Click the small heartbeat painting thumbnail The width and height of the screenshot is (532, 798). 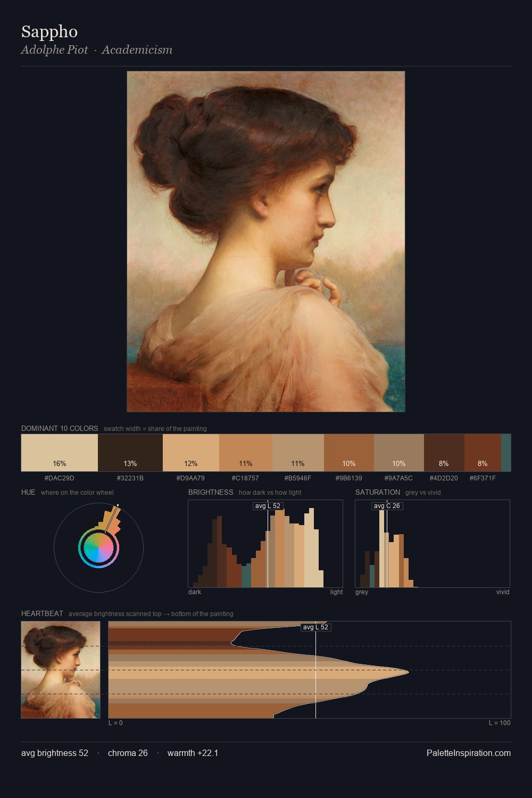[x=61, y=670]
